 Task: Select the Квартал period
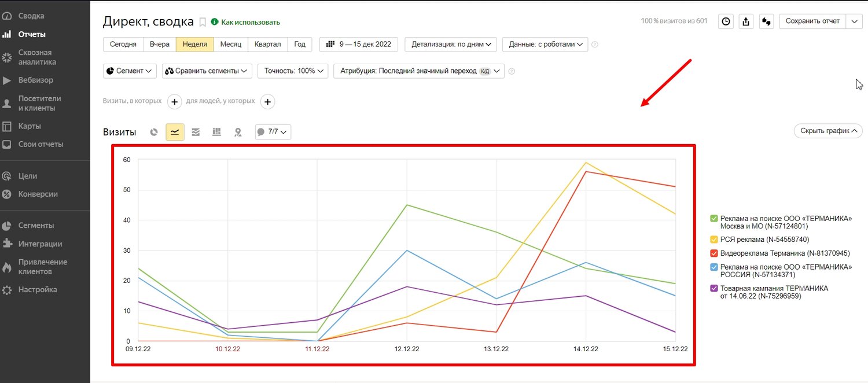[x=268, y=45]
